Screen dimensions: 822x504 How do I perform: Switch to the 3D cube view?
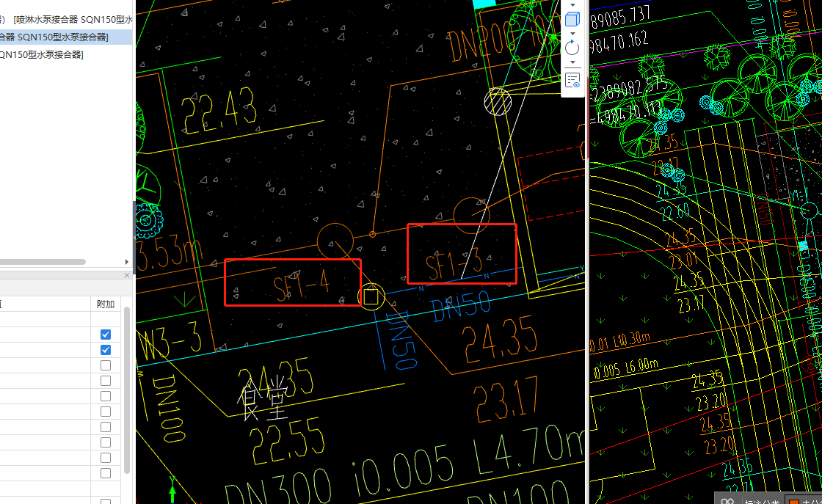click(x=572, y=19)
